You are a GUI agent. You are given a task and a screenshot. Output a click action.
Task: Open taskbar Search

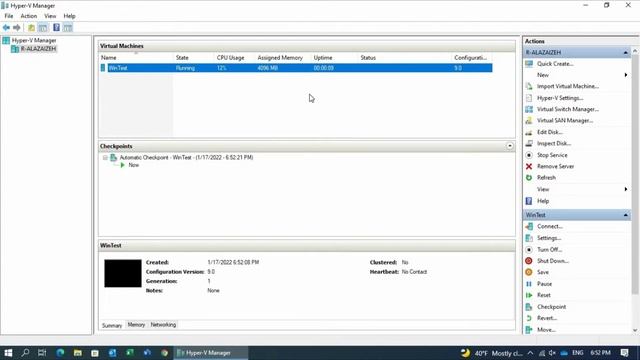(x=25, y=353)
